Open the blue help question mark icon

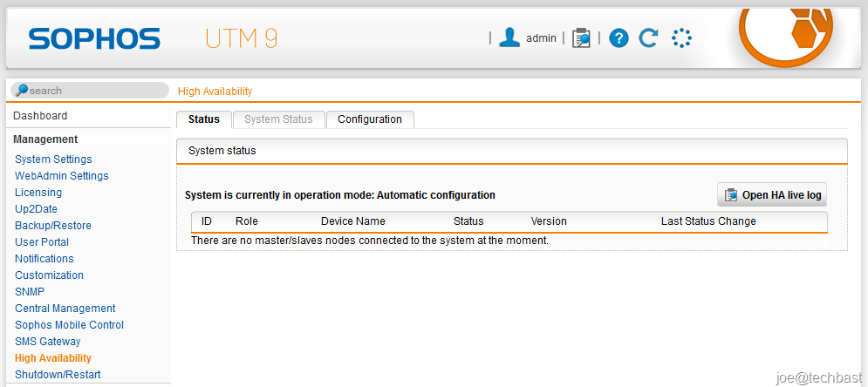coord(619,38)
